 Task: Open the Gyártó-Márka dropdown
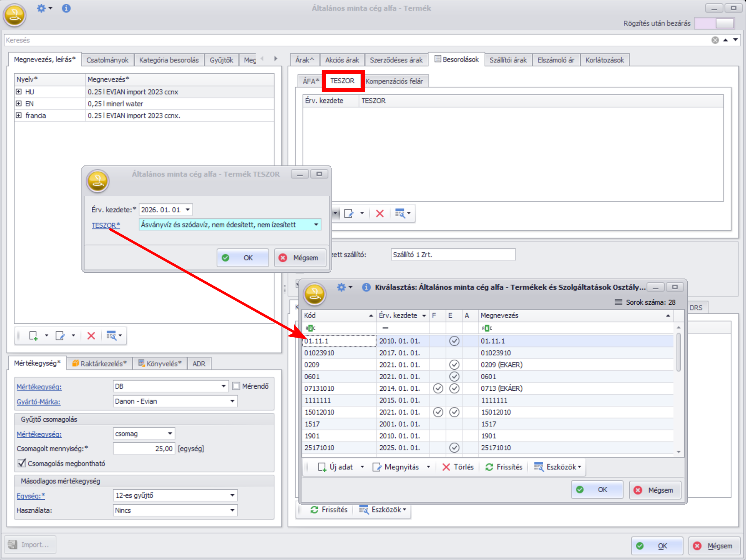click(232, 401)
